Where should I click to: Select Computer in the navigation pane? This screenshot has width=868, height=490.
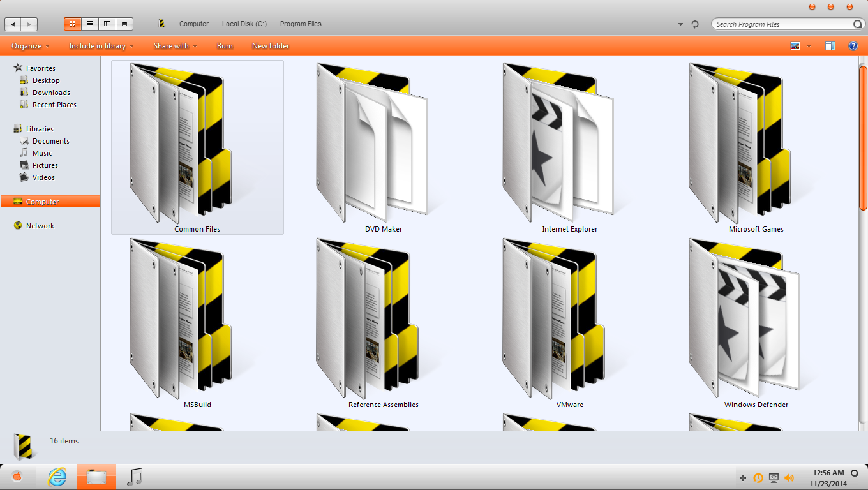tap(50, 202)
